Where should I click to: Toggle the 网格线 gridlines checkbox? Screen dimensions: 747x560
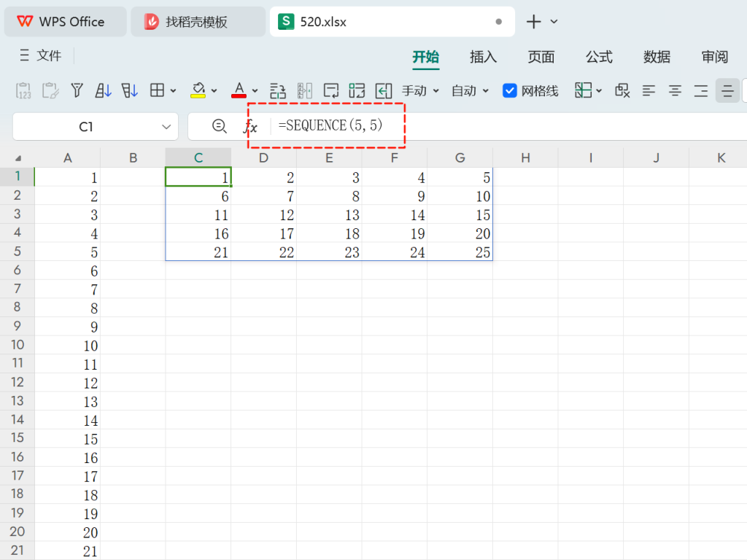tap(509, 90)
